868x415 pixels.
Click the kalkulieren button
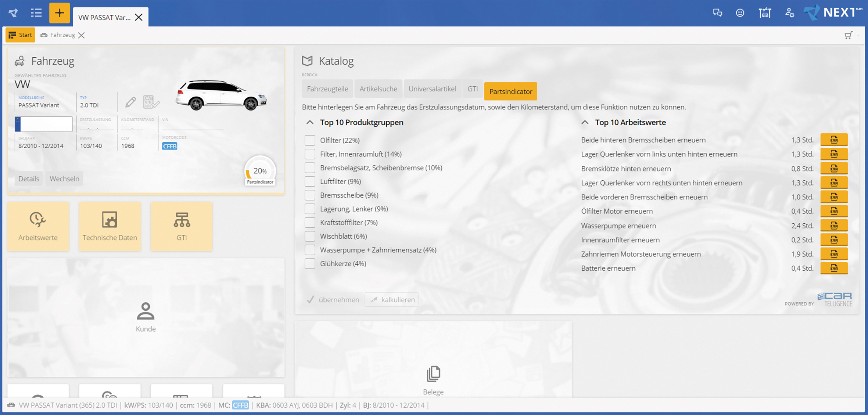(392, 300)
